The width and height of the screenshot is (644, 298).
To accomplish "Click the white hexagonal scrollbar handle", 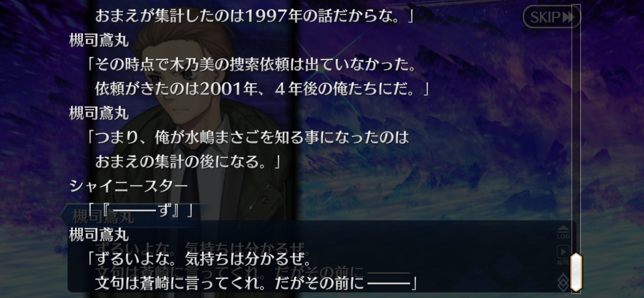I will click(x=576, y=272).
